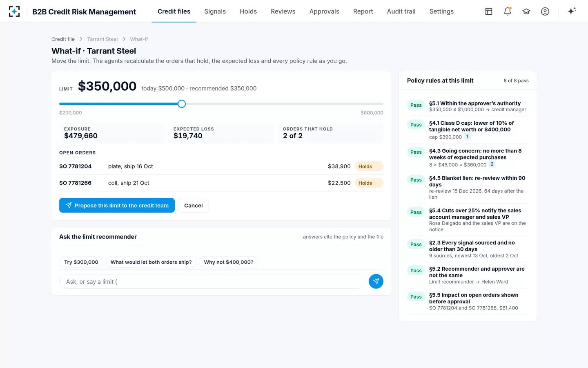
Task: Click the Holds badge for SO 7781204
Action: point(369,166)
